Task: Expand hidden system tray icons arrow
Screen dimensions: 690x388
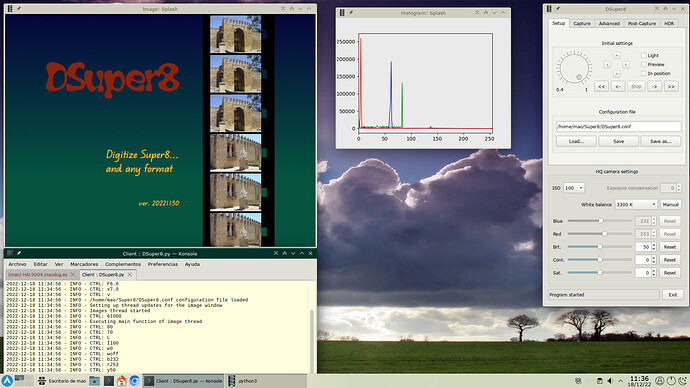Action: coord(620,381)
